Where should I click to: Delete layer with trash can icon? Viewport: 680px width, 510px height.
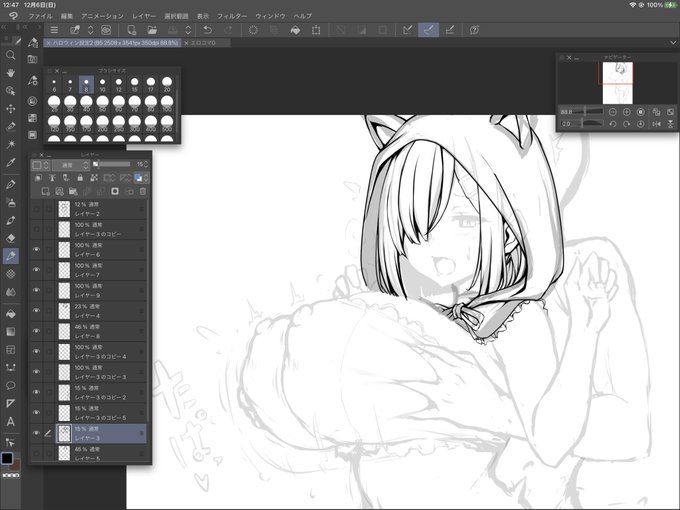point(143,191)
